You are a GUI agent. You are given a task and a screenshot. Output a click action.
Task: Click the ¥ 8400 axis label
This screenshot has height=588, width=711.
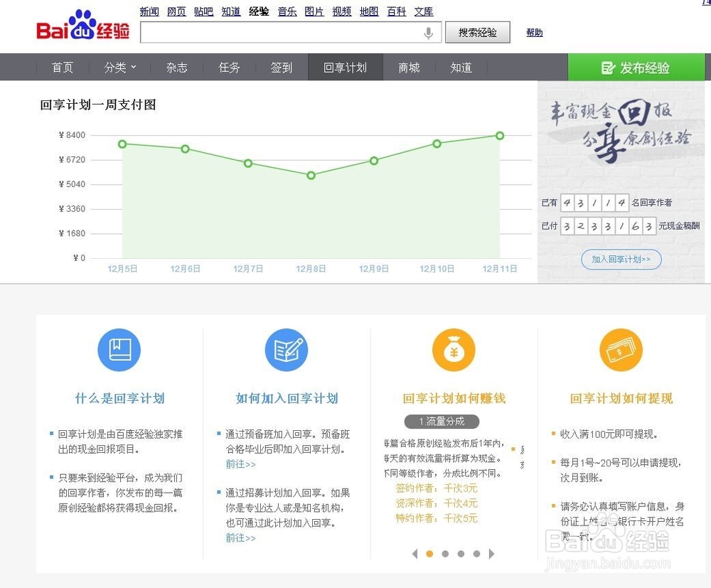point(72,135)
